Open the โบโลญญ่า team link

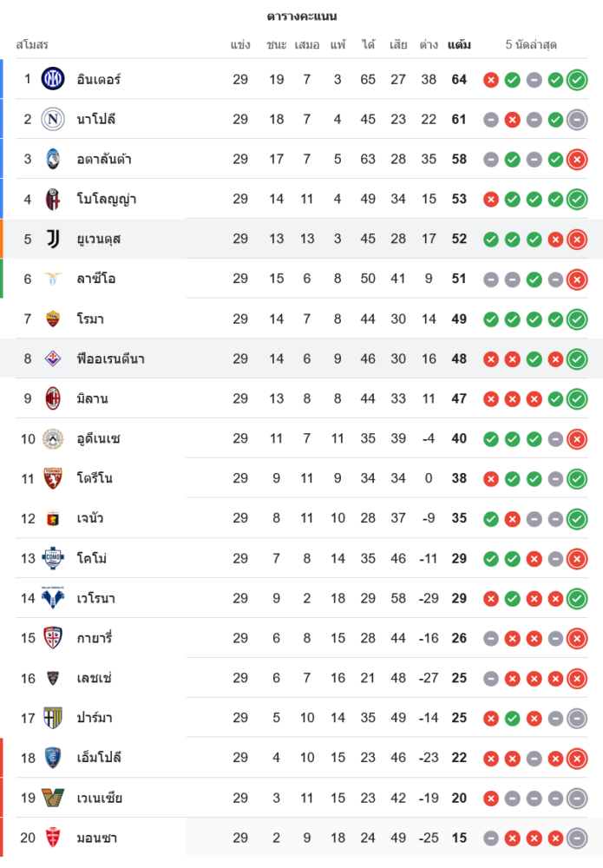pos(106,199)
